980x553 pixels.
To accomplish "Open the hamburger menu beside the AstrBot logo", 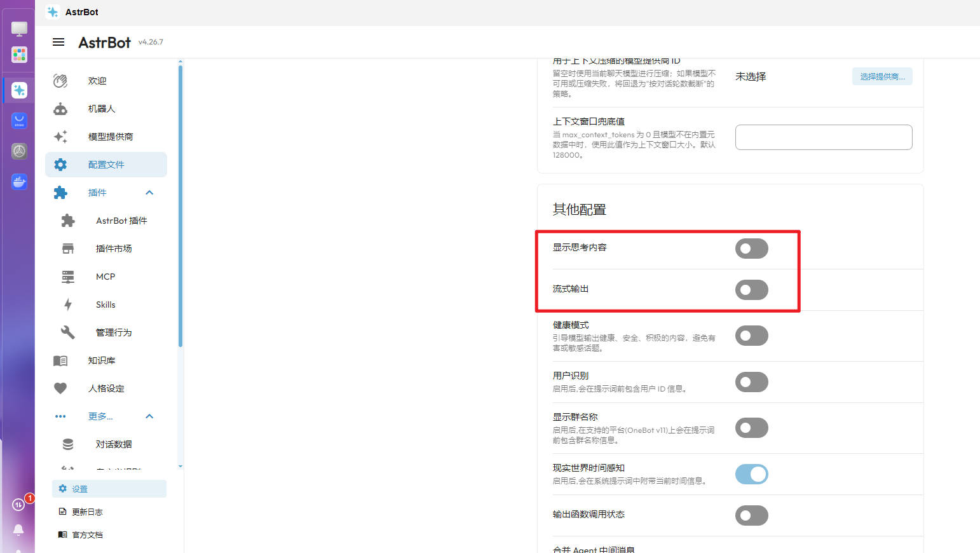I will [58, 42].
